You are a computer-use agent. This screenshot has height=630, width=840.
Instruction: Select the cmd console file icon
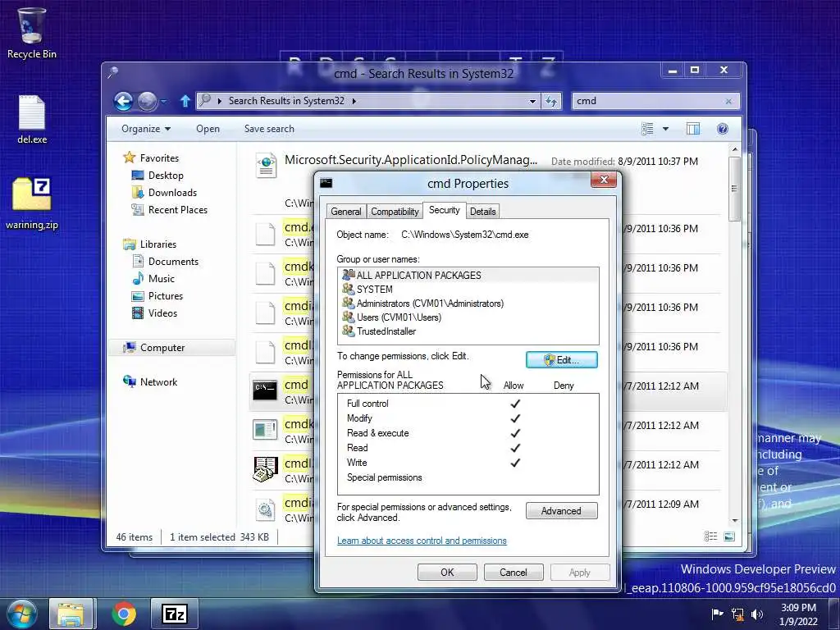point(265,390)
